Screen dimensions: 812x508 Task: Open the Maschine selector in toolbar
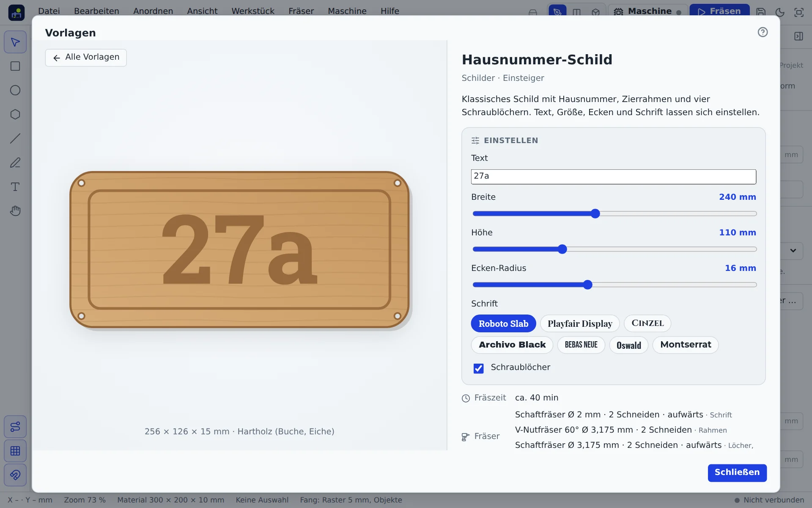pos(647,11)
